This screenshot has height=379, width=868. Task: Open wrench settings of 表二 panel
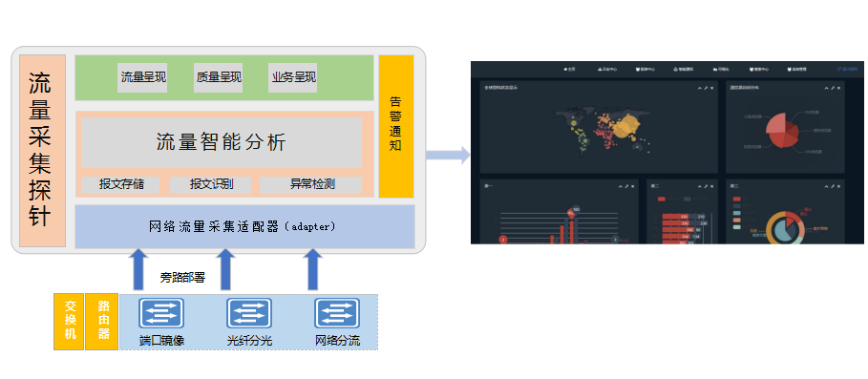(x=706, y=186)
